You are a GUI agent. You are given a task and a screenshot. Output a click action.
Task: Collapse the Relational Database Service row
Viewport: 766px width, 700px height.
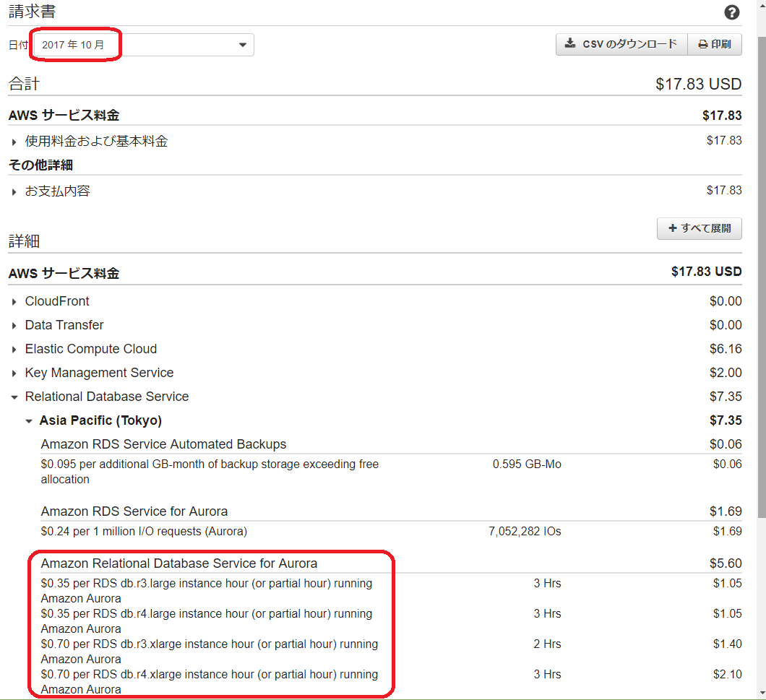(x=106, y=397)
